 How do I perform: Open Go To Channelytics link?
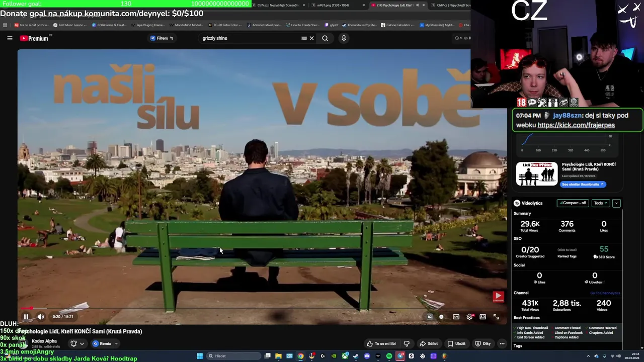pos(605,293)
